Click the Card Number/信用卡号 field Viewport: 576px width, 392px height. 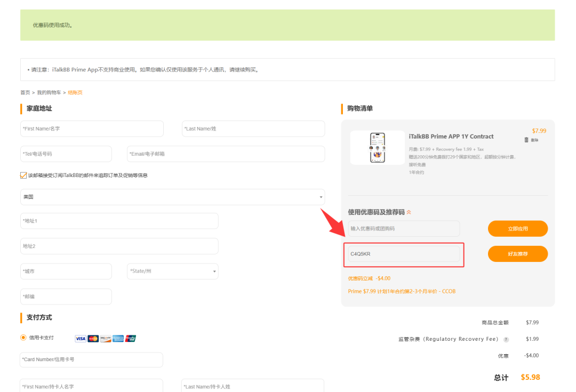click(x=91, y=359)
